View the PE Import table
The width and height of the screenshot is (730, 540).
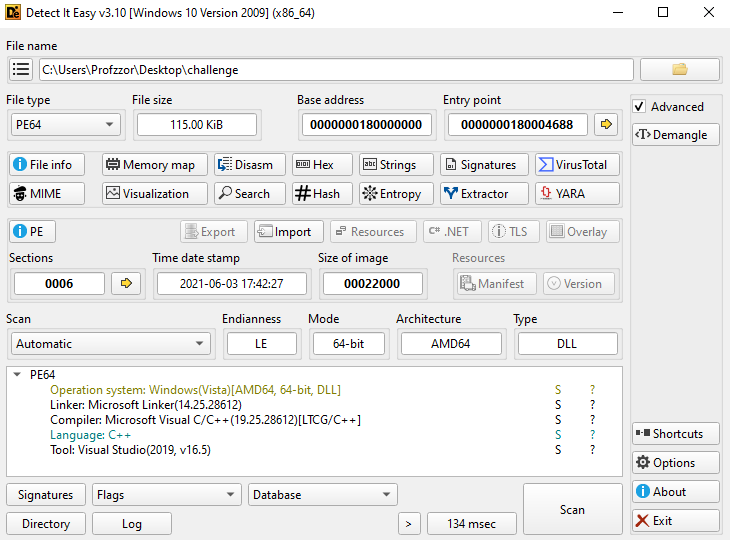point(289,232)
